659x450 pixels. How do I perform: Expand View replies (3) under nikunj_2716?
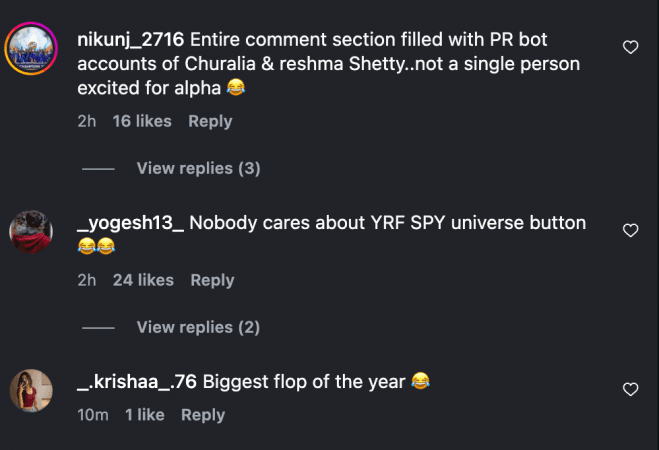tap(198, 168)
